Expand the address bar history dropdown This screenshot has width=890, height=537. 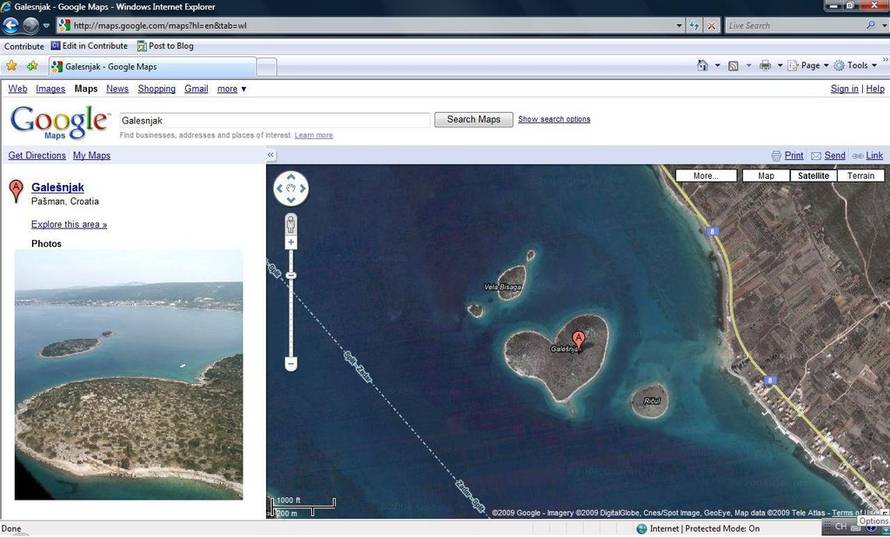679,26
